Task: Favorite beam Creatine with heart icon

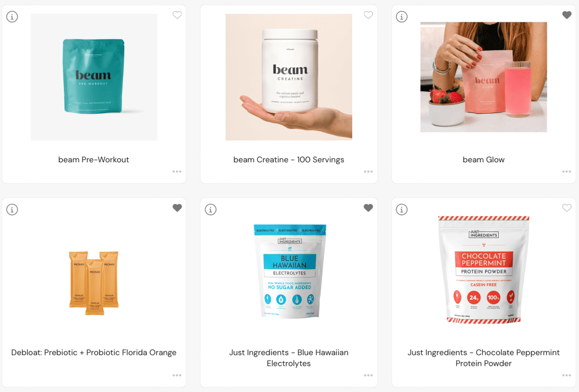Action: tap(368, 15)
